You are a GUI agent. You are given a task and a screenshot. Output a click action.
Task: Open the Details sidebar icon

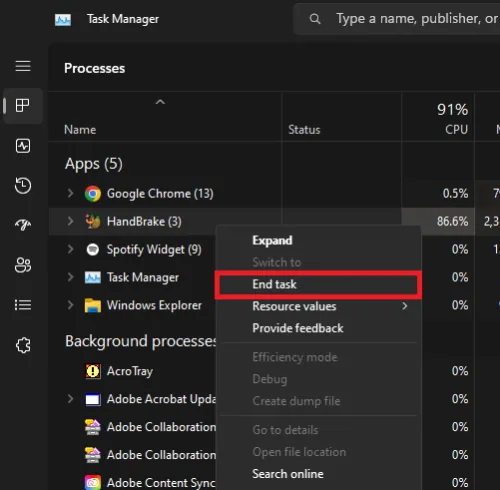[23, 305]
